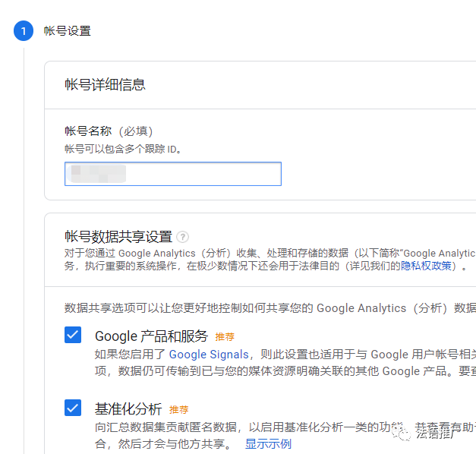Click the Google 产品和服务 option title
The image size is (476, 454).
152,336
